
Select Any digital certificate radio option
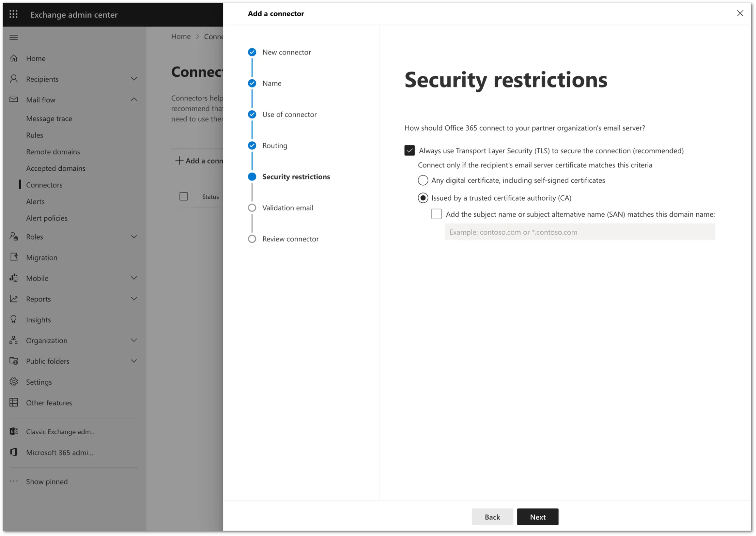pos(423,180)
